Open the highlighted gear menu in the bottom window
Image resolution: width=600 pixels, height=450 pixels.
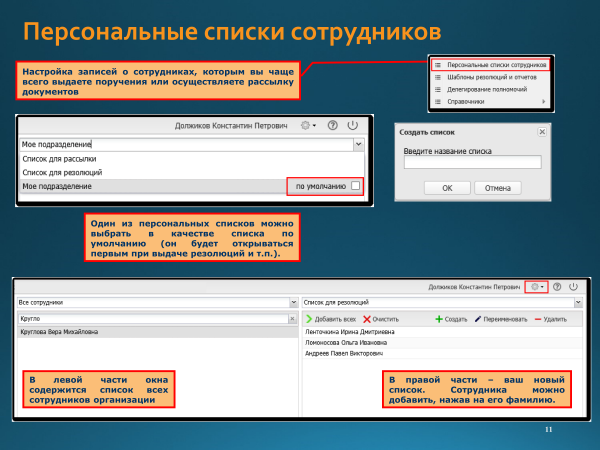537,286
